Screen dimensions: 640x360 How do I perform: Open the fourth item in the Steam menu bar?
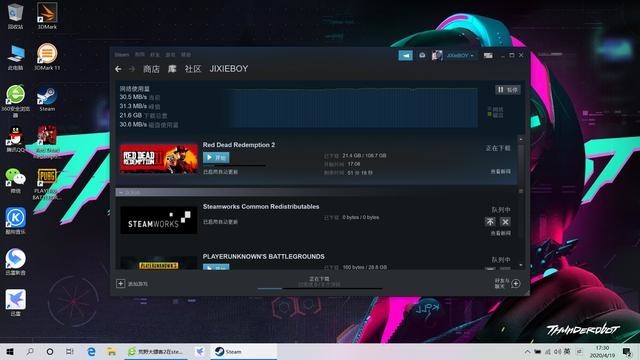170,54
